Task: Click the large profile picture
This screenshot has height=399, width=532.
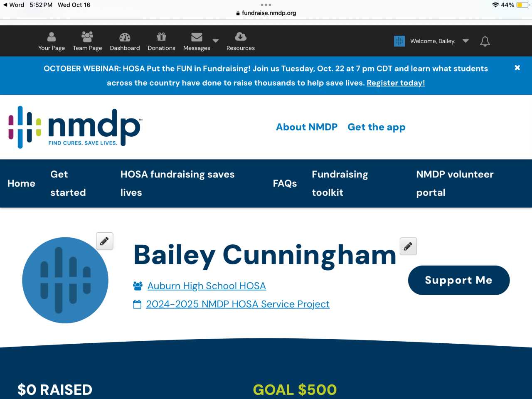Action: pos(65,280)
